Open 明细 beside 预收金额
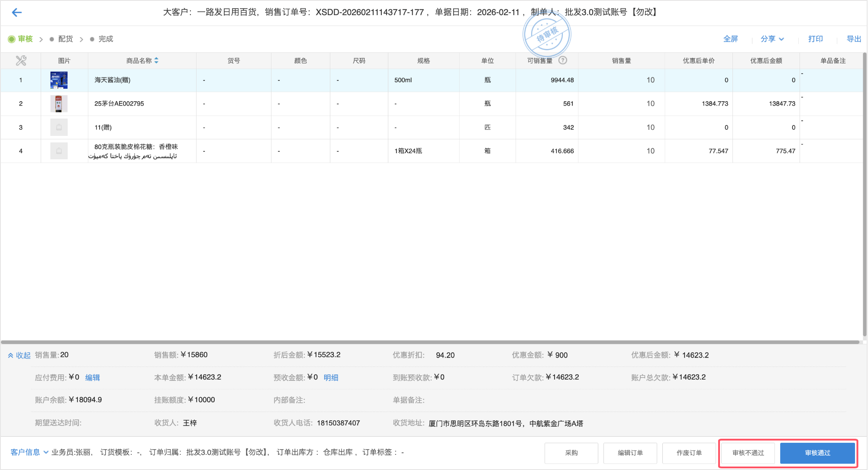This screenshot has width=868, height=470. pyautogui.click(x=331, y=377)
